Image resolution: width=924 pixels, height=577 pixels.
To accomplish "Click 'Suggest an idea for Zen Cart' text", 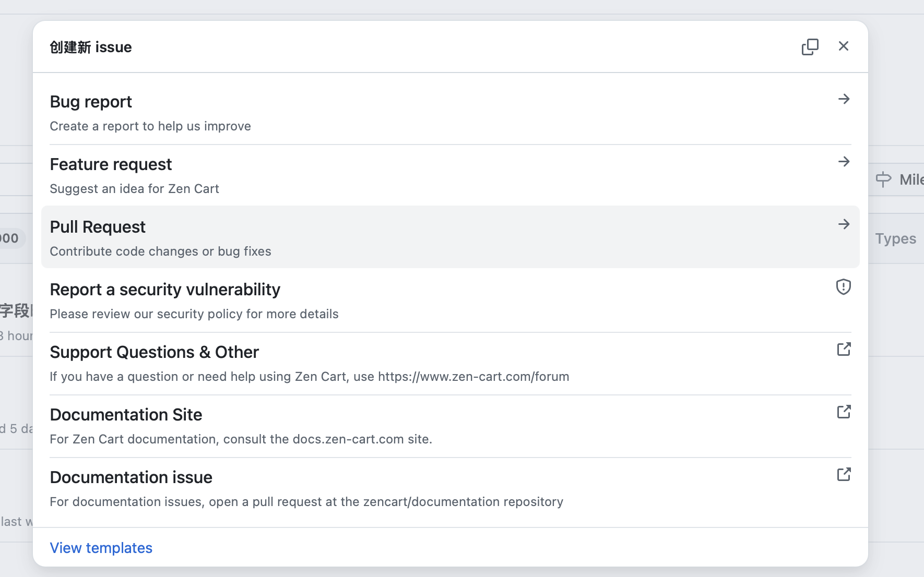I will (134, 189).
